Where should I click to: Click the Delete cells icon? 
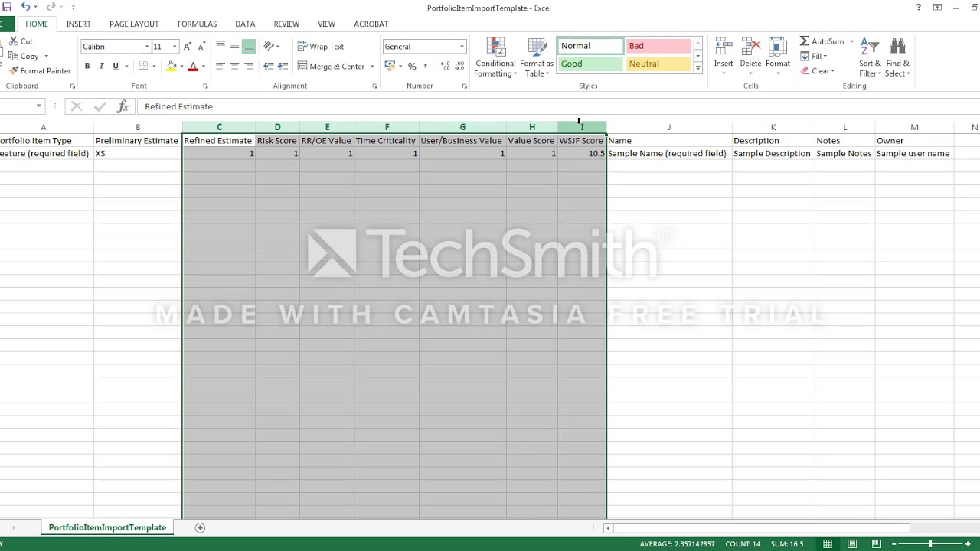point(750,47)
